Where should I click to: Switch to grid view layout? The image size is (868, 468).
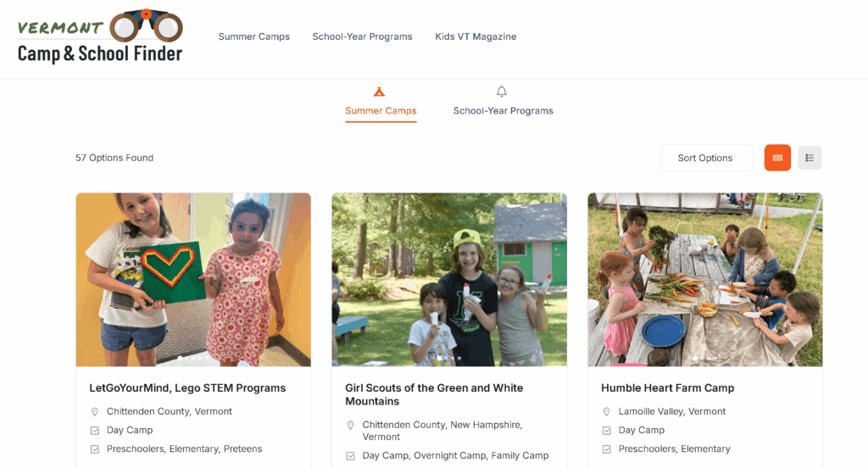(777, 158)
